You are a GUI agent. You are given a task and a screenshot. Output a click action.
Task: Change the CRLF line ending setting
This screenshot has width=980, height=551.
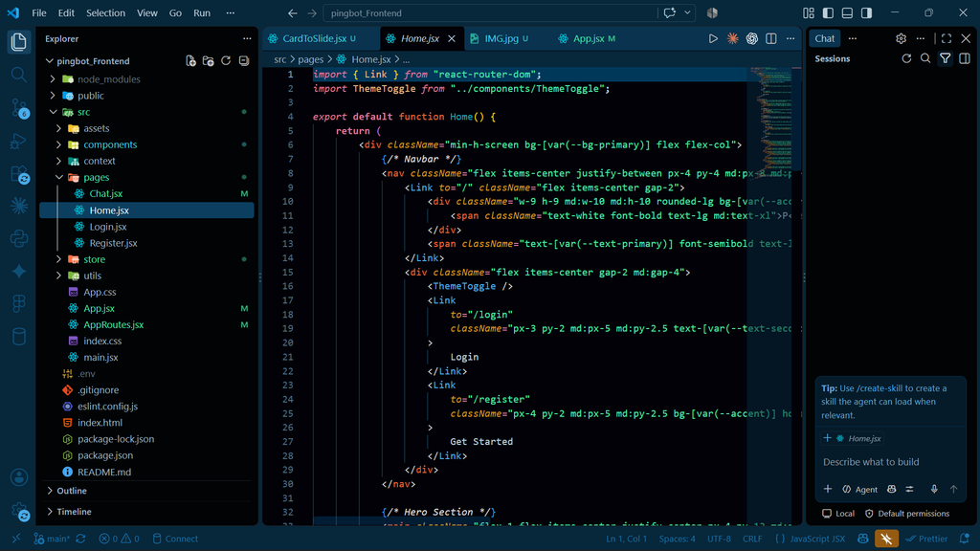[752, 539]
